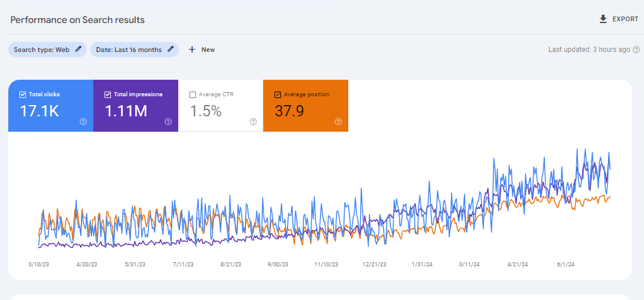Screen dimensions: 644x300
Task: Click the 3/11/24 axis date label
Action: pyautogui.click(x=469, y=265)
